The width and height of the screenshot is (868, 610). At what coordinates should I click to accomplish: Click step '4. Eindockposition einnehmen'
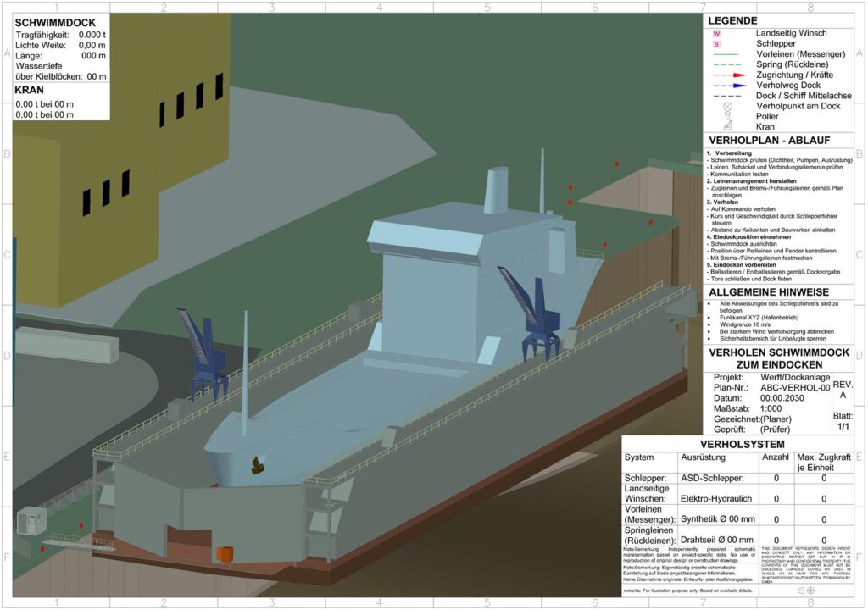(x=749, y=237)
